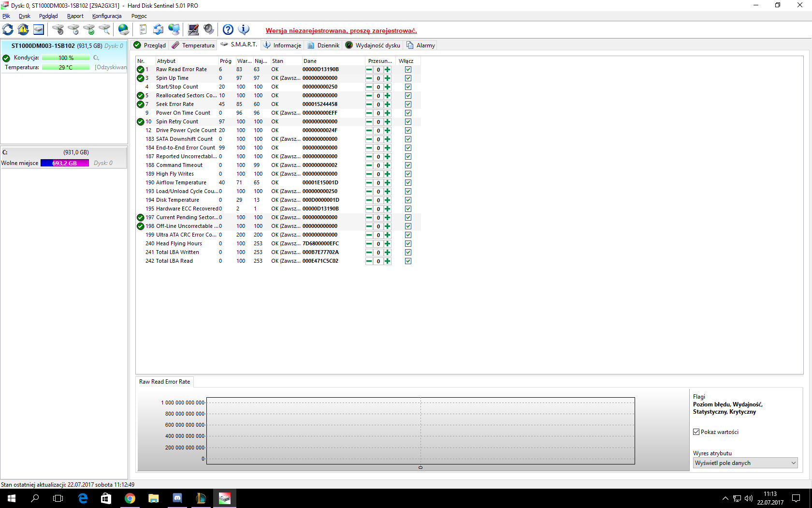Screen dimensions: 812x508
Task: Toggle enable checkbox for Hardware ECC Recovered
Action: (408, 209)
